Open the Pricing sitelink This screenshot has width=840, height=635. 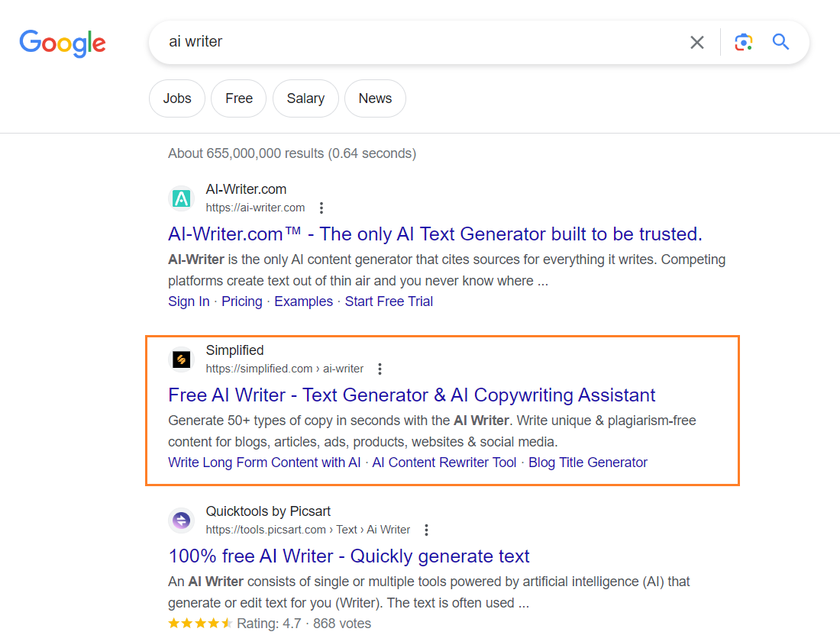241,301
